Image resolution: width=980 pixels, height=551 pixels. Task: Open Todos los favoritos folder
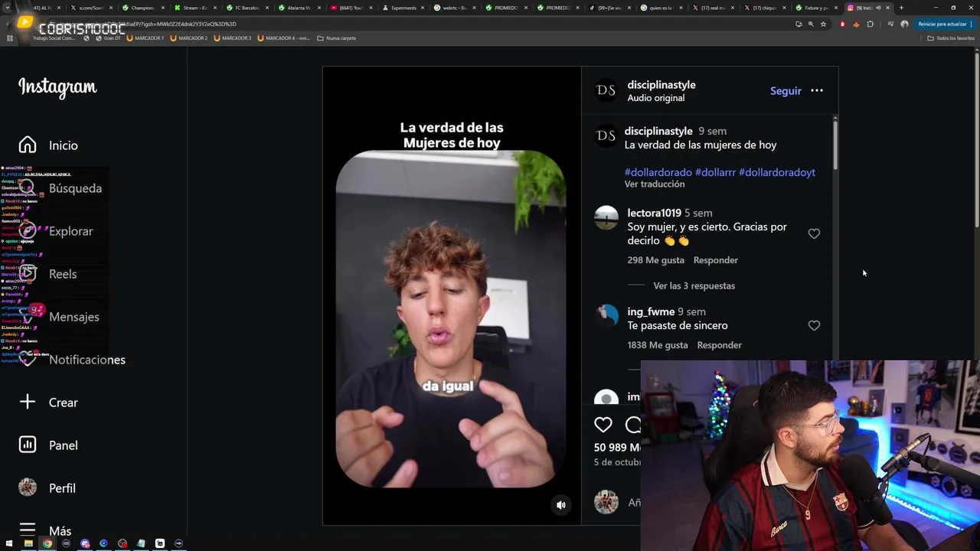coord(952,37)
